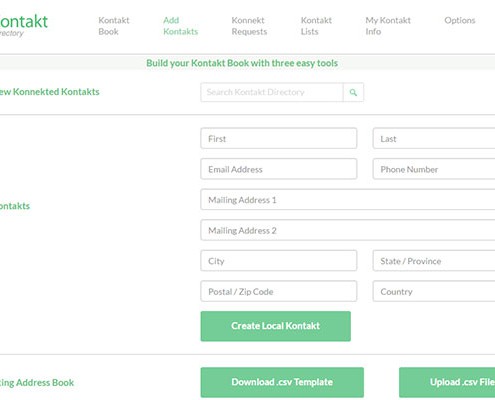Click into the First name field
Viewport: 495px width, 400px height.
click(x=279, y=138)
